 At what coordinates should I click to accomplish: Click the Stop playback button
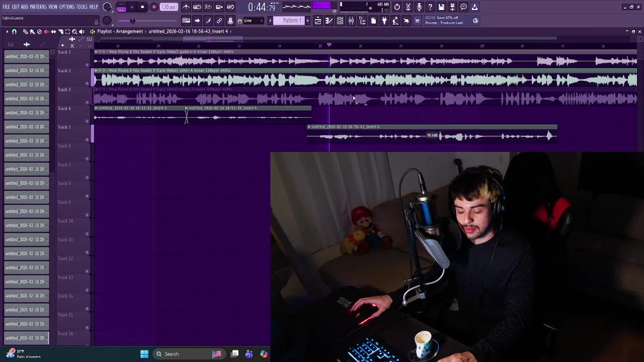point(142,7)
